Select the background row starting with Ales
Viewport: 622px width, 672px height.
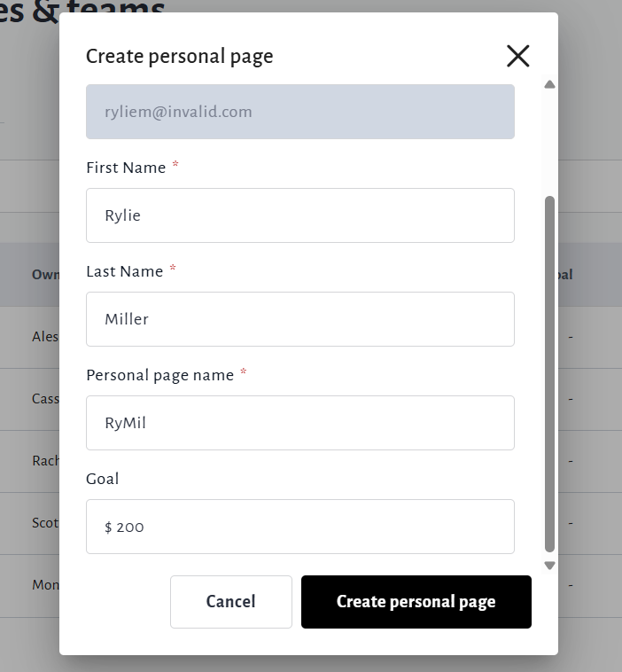coord(44,337)
